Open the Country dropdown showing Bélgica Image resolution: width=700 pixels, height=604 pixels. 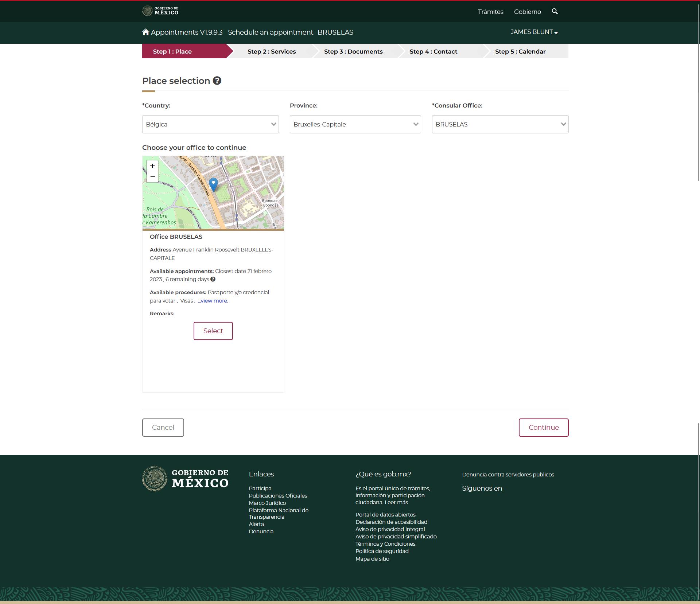coord(210,124)
